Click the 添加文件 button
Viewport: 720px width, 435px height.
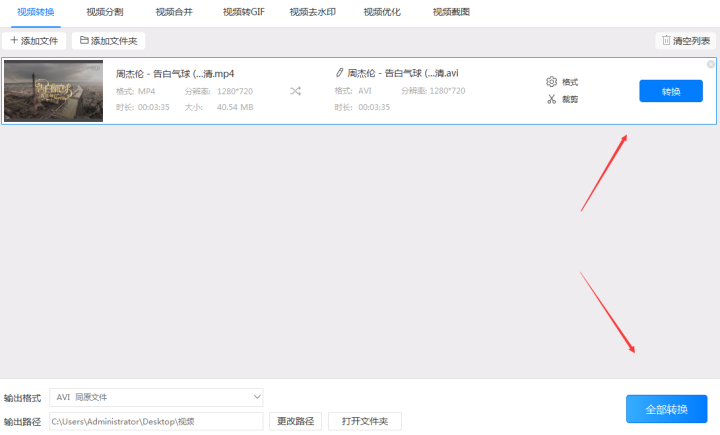34,41
